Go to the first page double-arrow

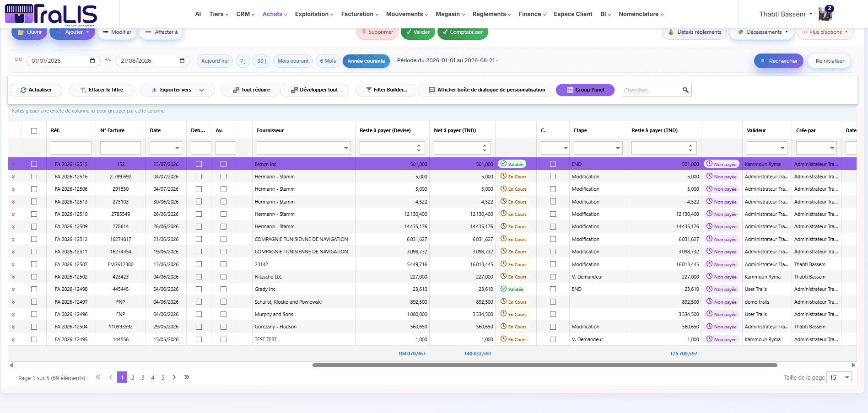(98, 377)
